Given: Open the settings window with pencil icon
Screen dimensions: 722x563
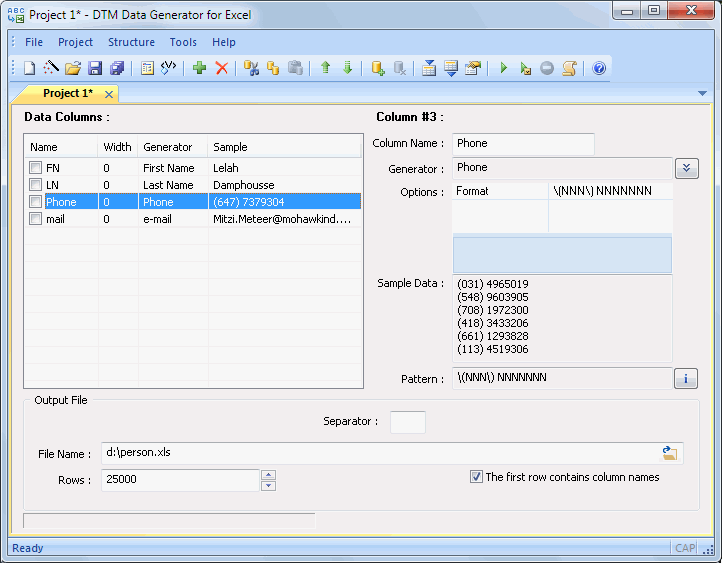Looking at the screenshot, I should click(473, 68).
